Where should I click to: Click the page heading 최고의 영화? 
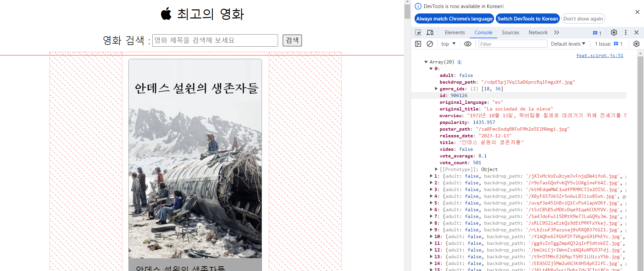tap(211, 14)
